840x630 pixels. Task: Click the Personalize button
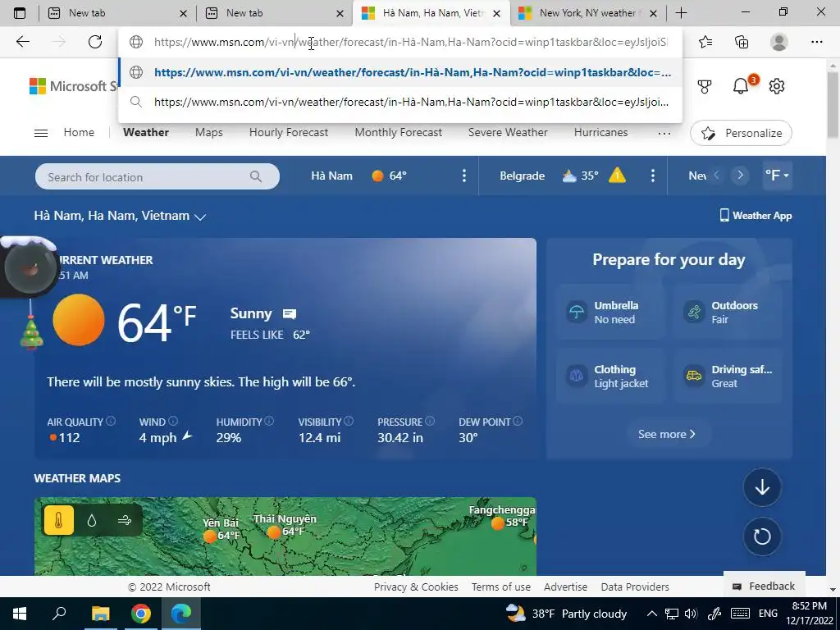pyautogui.click(x=741, y=133)
